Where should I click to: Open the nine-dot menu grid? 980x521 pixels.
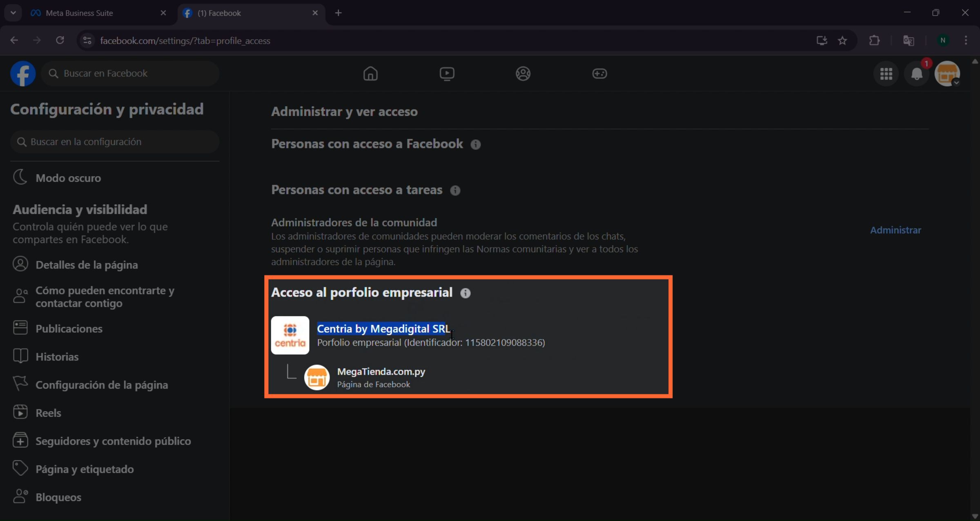[x=886, y=74]
